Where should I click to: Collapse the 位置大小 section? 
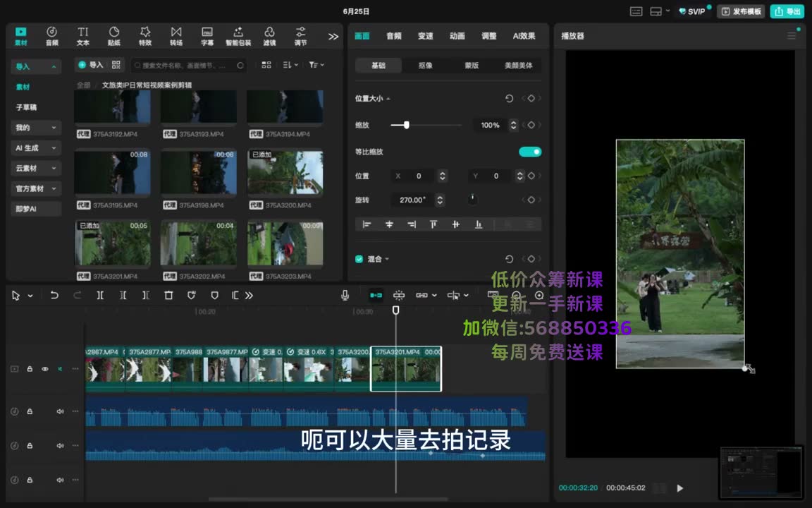[388, 99]
